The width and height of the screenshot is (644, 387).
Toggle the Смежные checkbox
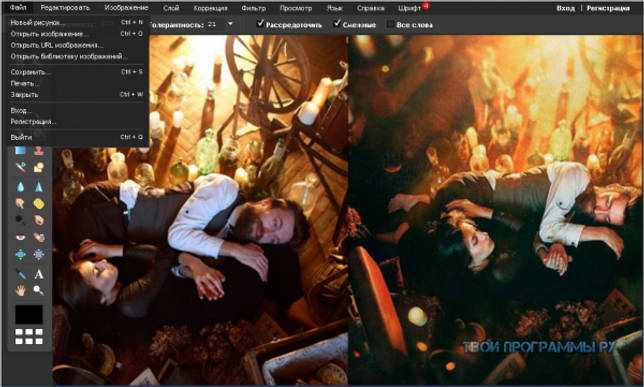click(x=337, y=24)
